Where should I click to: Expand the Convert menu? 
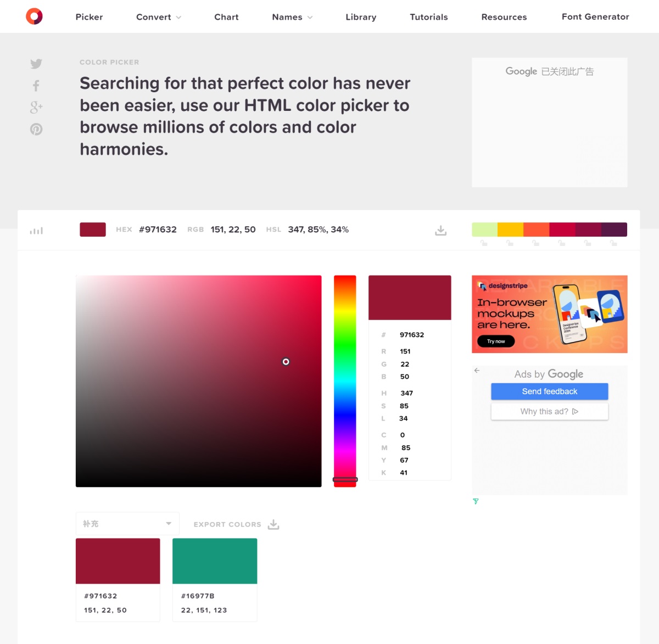click(158, 17)
